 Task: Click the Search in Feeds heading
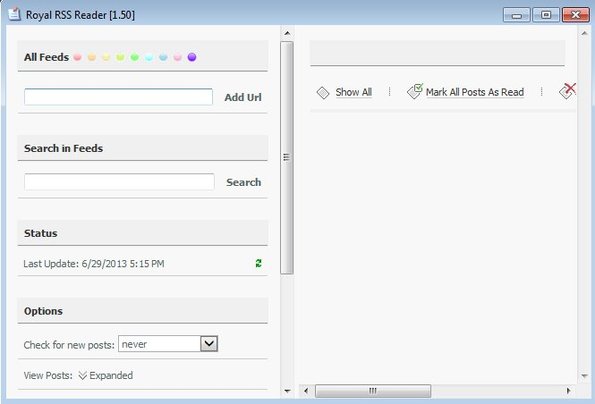coord(63,148)
